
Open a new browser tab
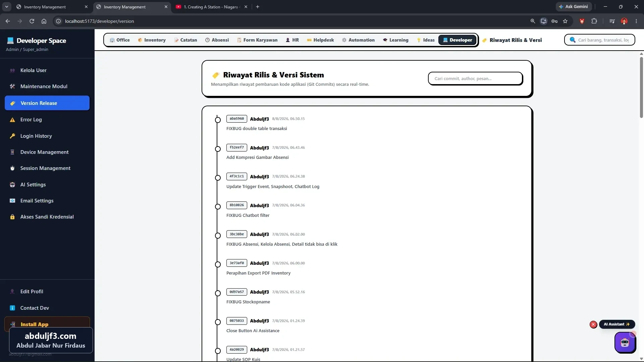pyautogui.click(x=258, y=7)
